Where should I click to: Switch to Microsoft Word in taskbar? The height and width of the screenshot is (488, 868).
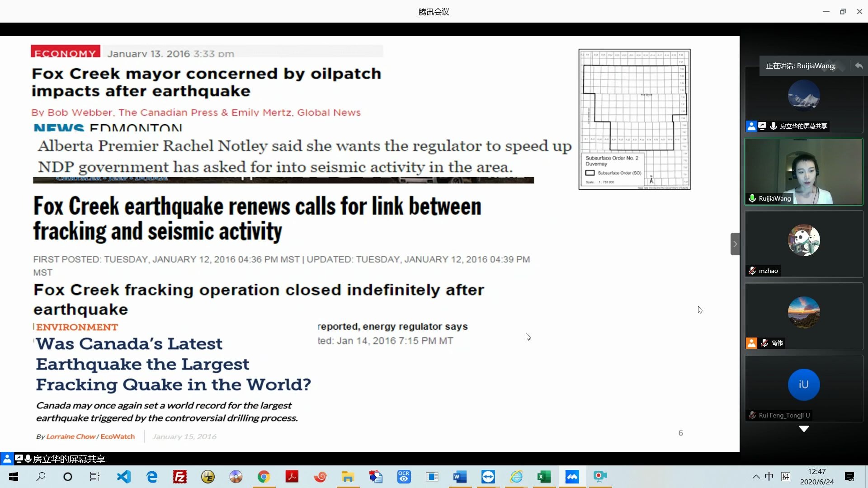click(460, 477)
